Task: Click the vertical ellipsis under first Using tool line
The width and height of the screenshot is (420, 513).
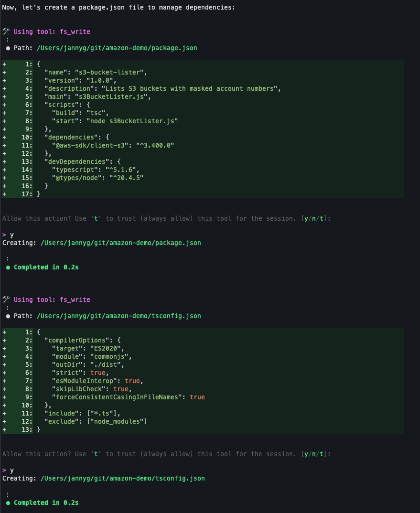Action: (x=8, y=40)
